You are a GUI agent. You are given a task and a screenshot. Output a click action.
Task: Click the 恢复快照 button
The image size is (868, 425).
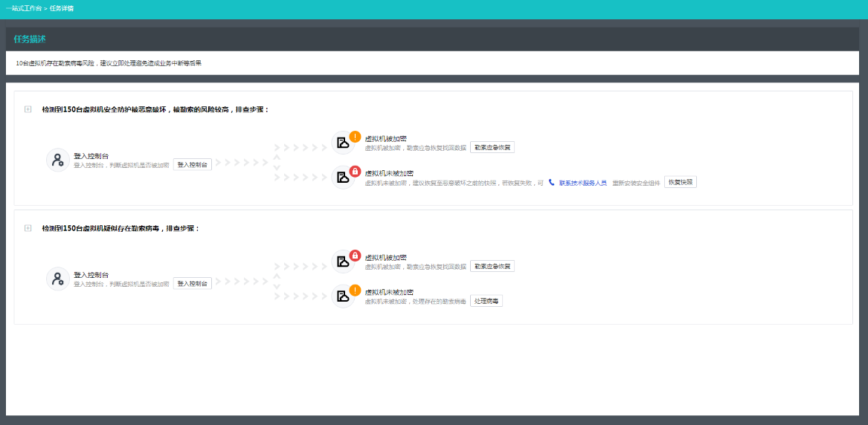[x=680, y=182]
